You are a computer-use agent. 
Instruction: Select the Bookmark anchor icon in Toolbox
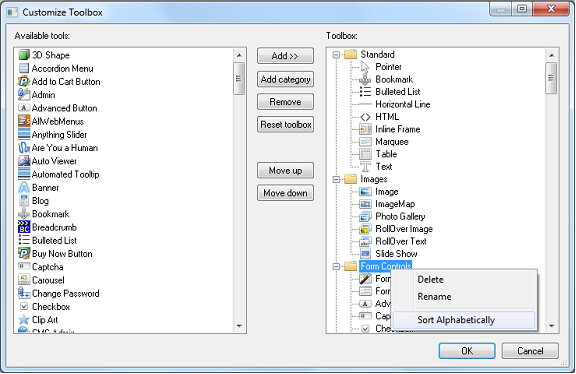(365, 79)
